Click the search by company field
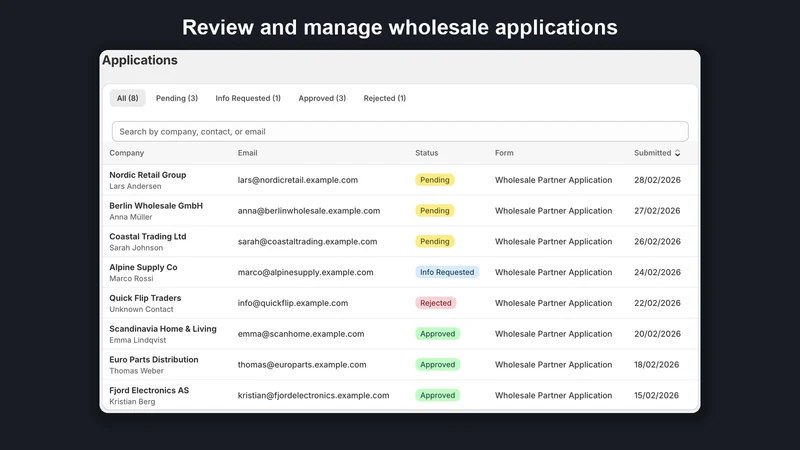Screen dimensions: 800x450 pyautogui.click(x=400, y=132)
